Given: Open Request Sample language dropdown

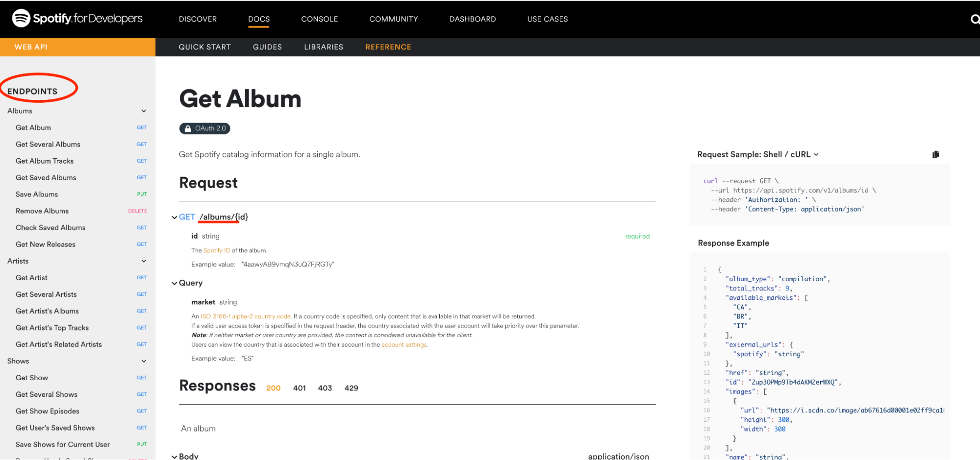Looking at the screenshot, I should pyautogui.click(x=758, y=154).
